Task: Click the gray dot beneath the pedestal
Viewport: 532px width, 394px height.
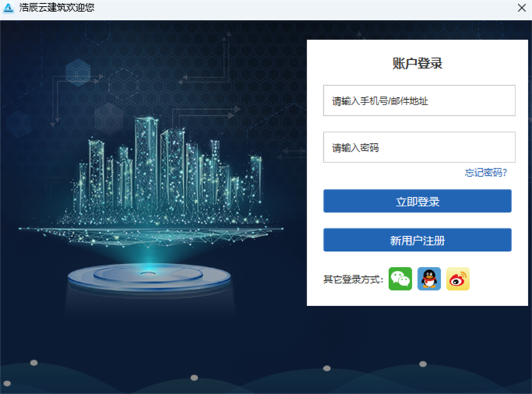Action: tap(194, 378)
